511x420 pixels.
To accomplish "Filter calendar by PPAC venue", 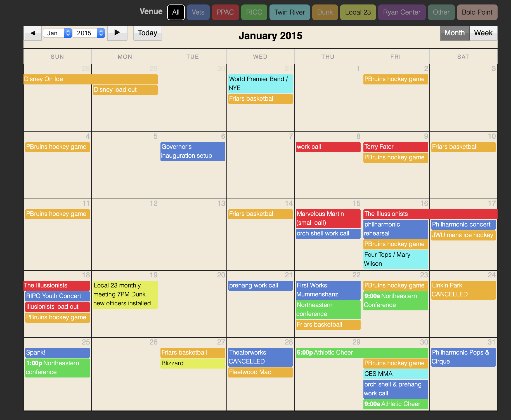I will pyautogui.click(x=225, y=12).
